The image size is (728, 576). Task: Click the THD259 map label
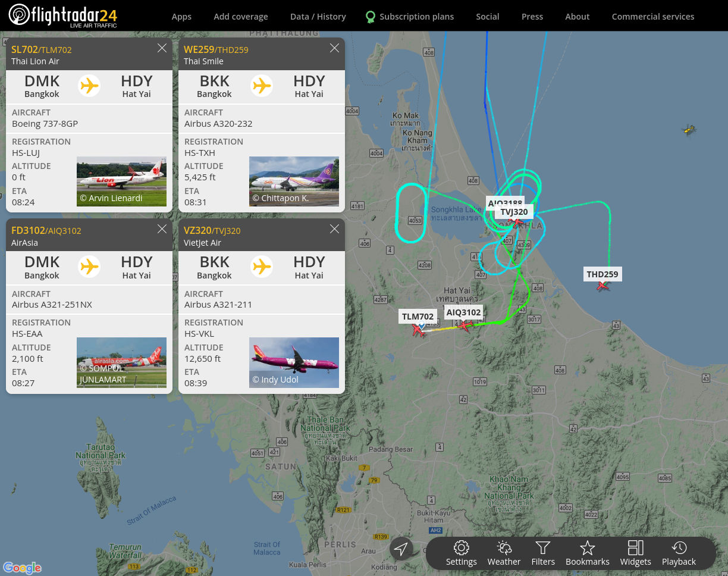tap(603, 274)
